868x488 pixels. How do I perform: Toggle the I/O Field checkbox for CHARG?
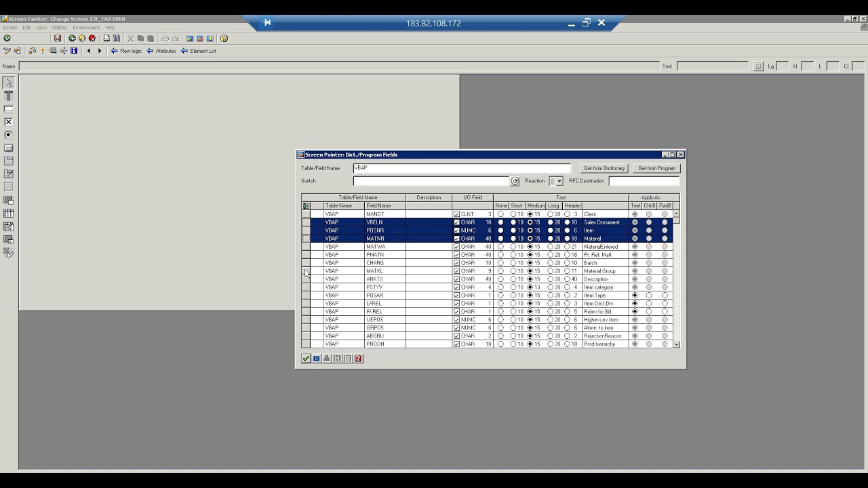coord(456,263)
